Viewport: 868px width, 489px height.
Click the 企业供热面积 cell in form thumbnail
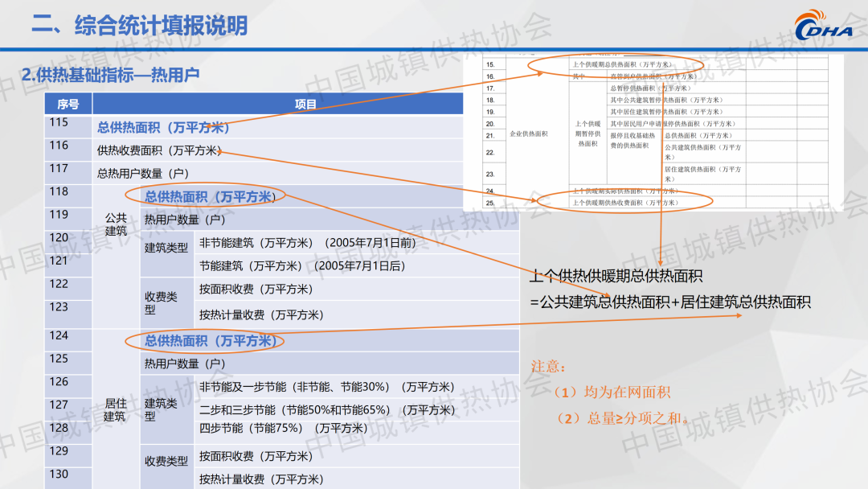[x=528, y=134]
